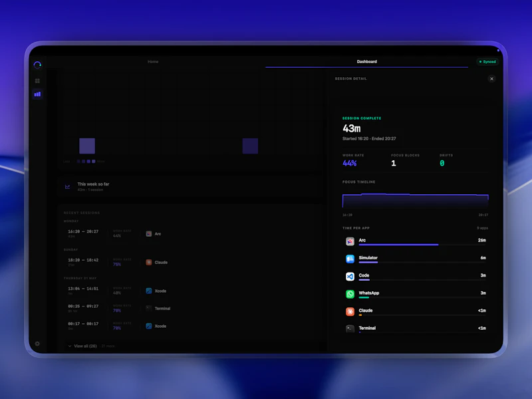Close the Session Detail panel
The image size is (532, 399).
tap(491, 78)
